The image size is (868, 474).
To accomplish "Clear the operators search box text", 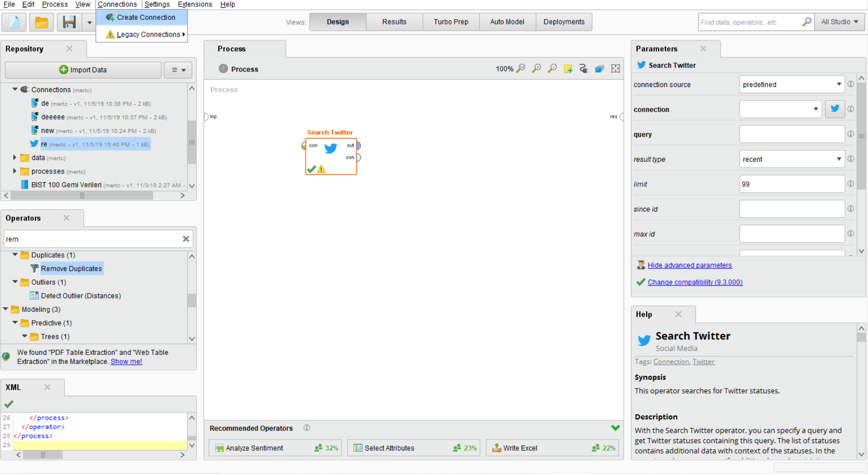I will (186, 239).
